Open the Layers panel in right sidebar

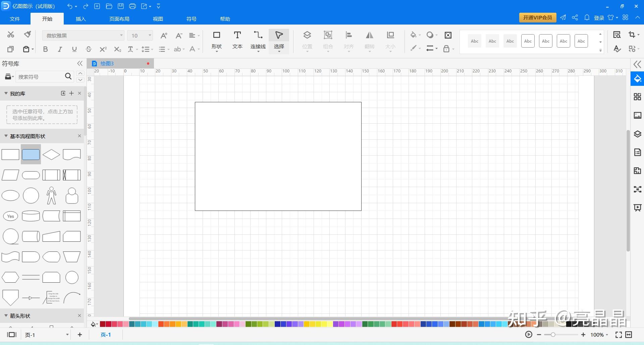tap(637, 134)
